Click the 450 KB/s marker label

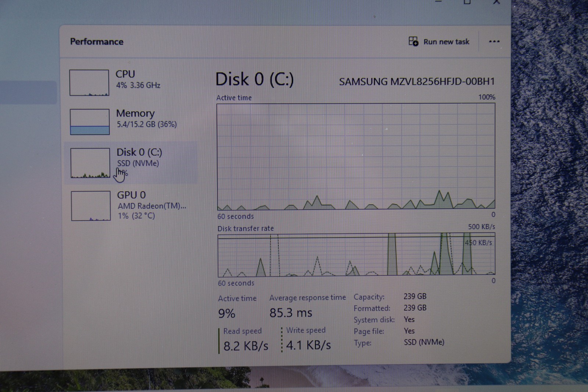(x=478, y=243)
